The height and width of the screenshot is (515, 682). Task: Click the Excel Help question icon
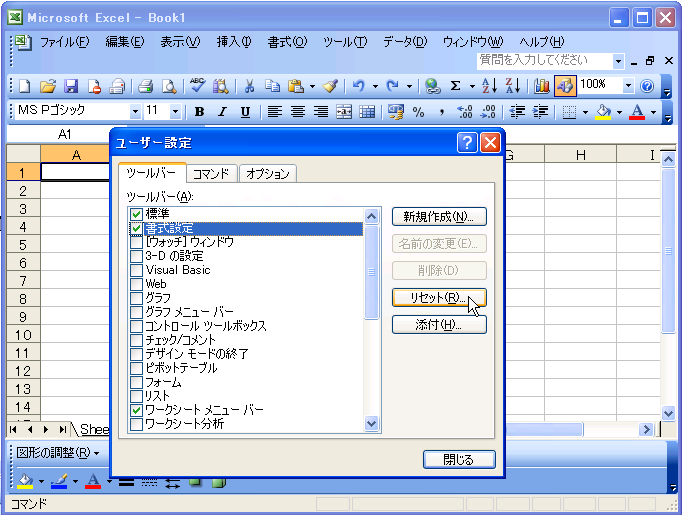[x=647, y=86]
